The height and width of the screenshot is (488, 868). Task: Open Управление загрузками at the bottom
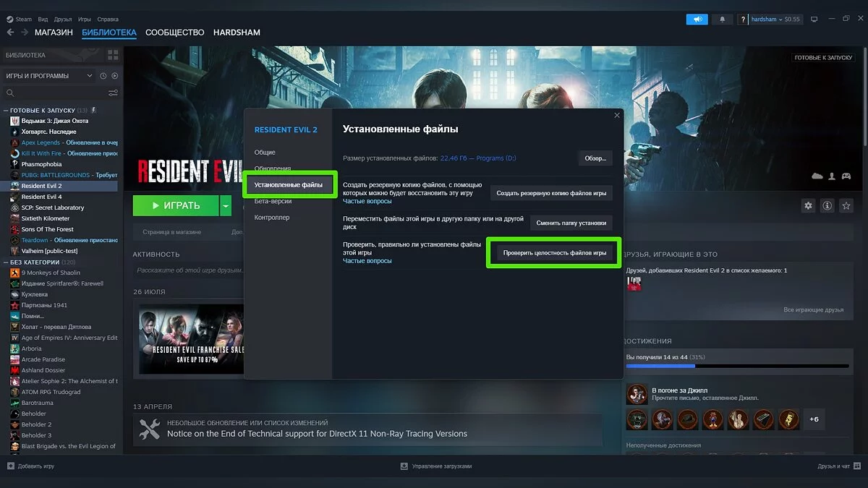(436, 466)
